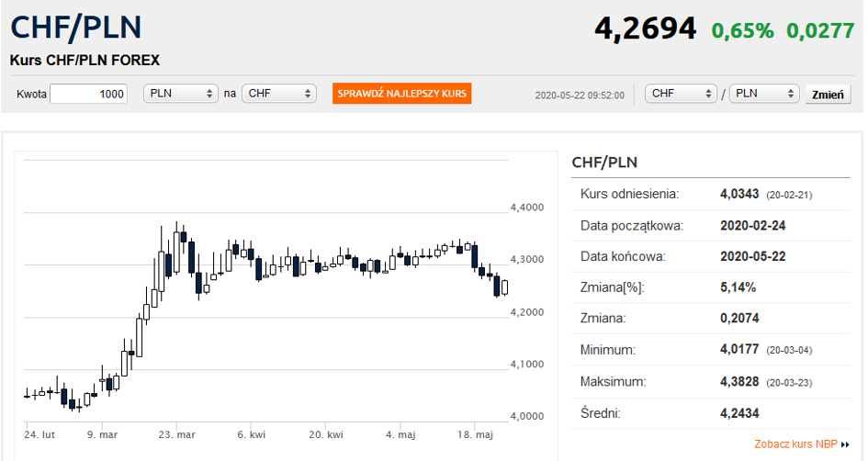Screen dimensions: 868x461
Task: Click the Kwota amount input field
Action: pos(88,94)
